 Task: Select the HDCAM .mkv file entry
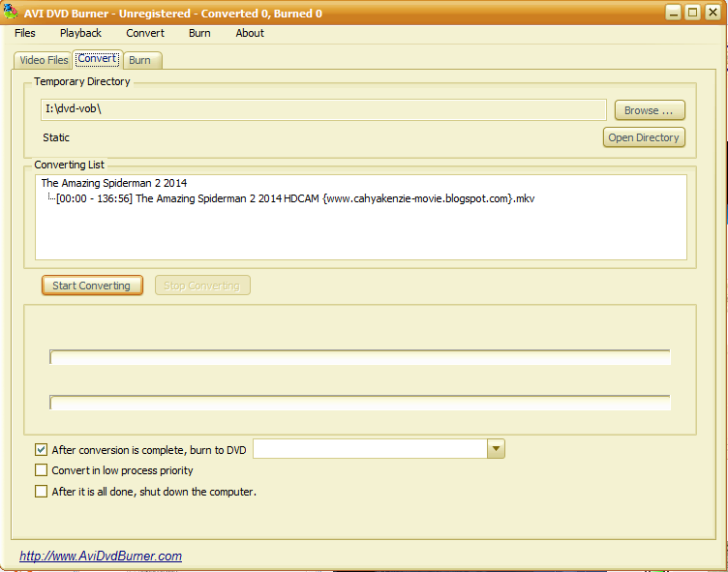(295, 198)
